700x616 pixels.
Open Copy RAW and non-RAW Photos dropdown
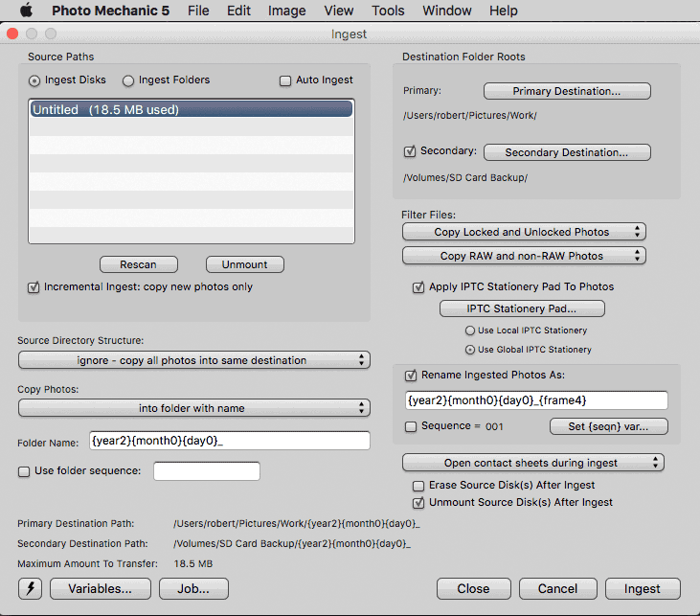click(x=524, y=256)
